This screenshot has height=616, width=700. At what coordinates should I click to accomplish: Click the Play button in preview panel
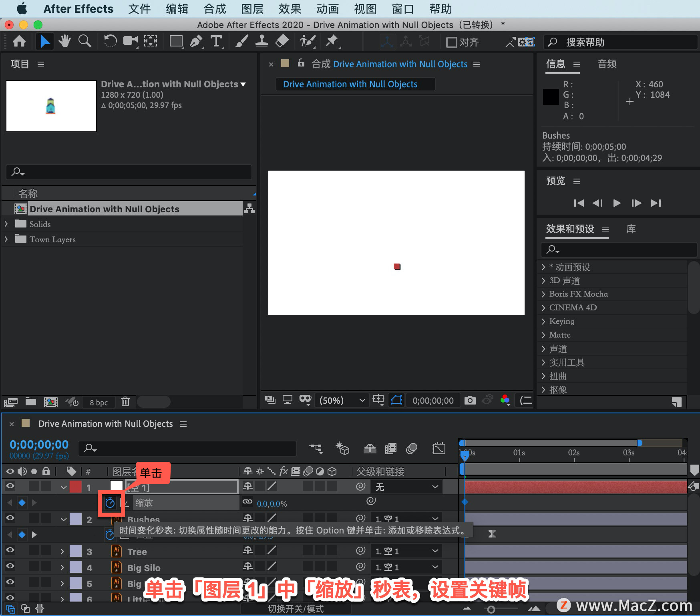point(617,203)
